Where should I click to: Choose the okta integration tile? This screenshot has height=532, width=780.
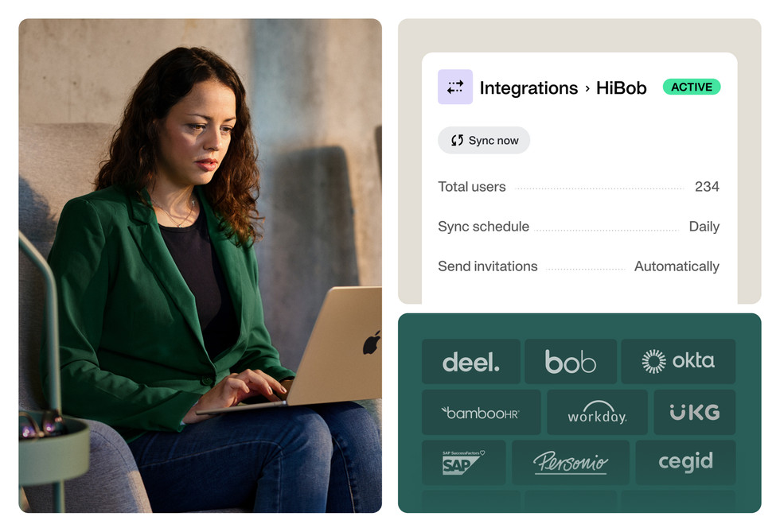pos(678,362)
